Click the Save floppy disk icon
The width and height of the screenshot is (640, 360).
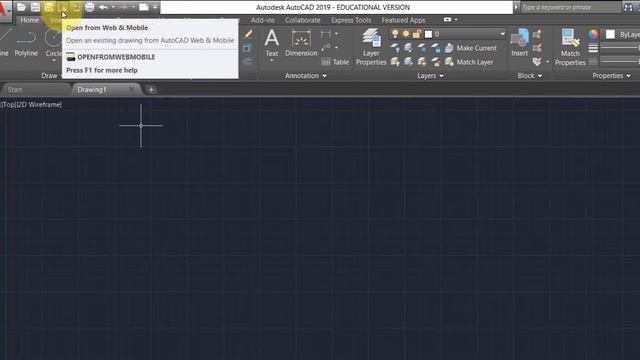pyautogui.click(x=35, y=7)
